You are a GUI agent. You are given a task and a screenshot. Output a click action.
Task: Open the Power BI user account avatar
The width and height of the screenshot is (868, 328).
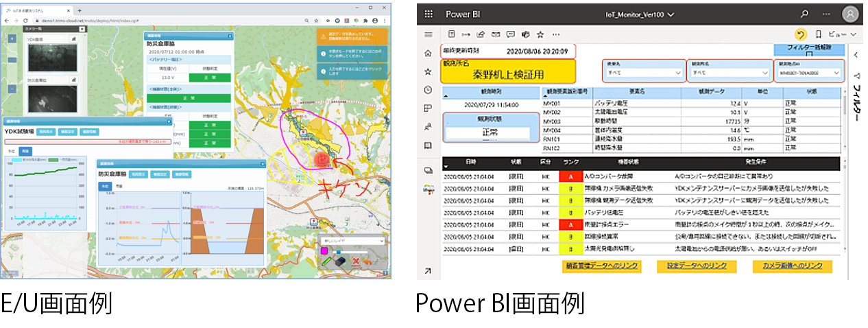coord(850,14)
